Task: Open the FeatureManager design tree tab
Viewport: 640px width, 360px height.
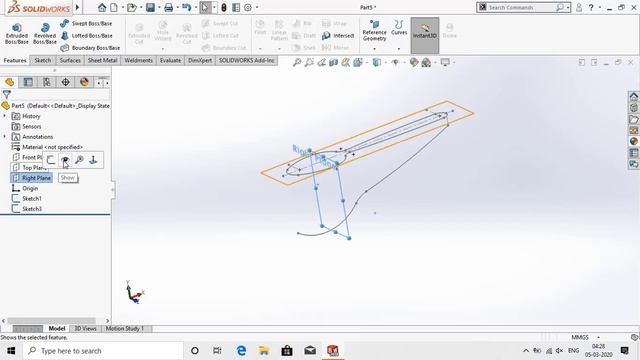Action: click(9, 82)
